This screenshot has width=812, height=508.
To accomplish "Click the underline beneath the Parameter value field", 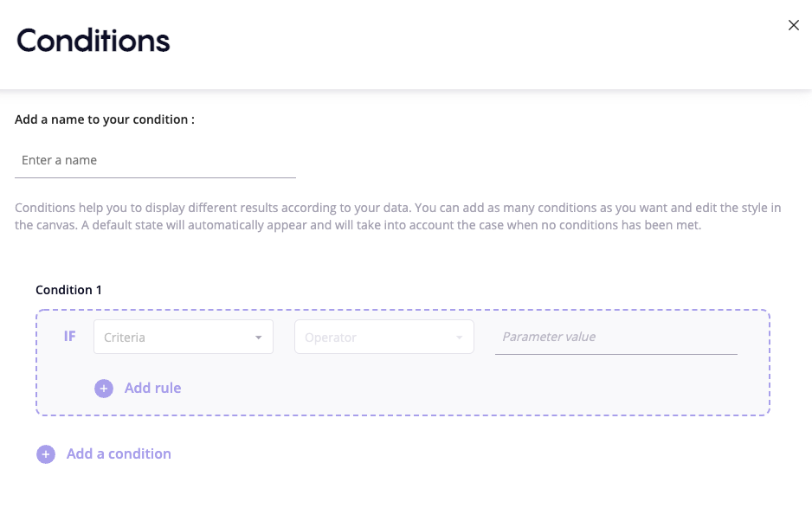I will (615, 354).
